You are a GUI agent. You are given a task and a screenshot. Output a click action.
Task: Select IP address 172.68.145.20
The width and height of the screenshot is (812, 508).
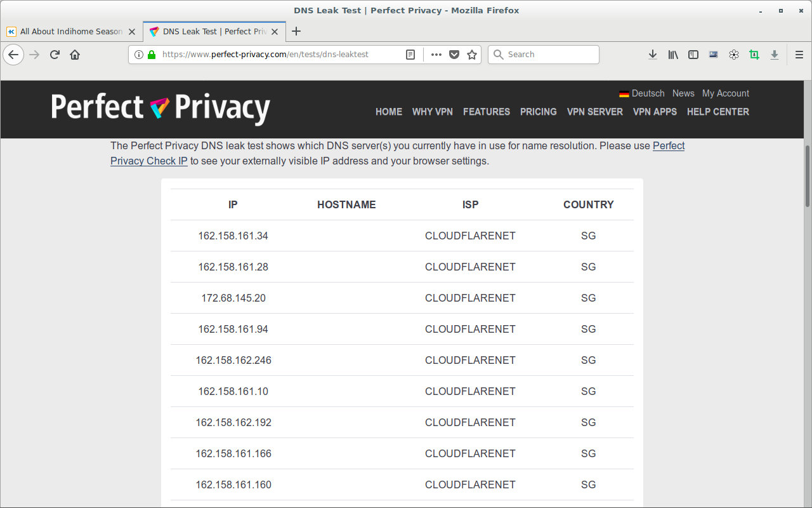pos(233,298)
